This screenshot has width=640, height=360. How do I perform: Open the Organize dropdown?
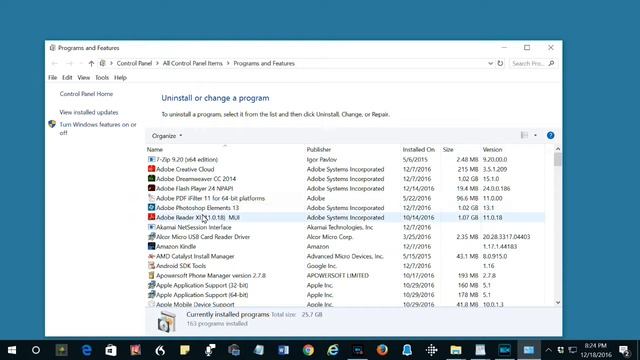(x=167, y=136)
